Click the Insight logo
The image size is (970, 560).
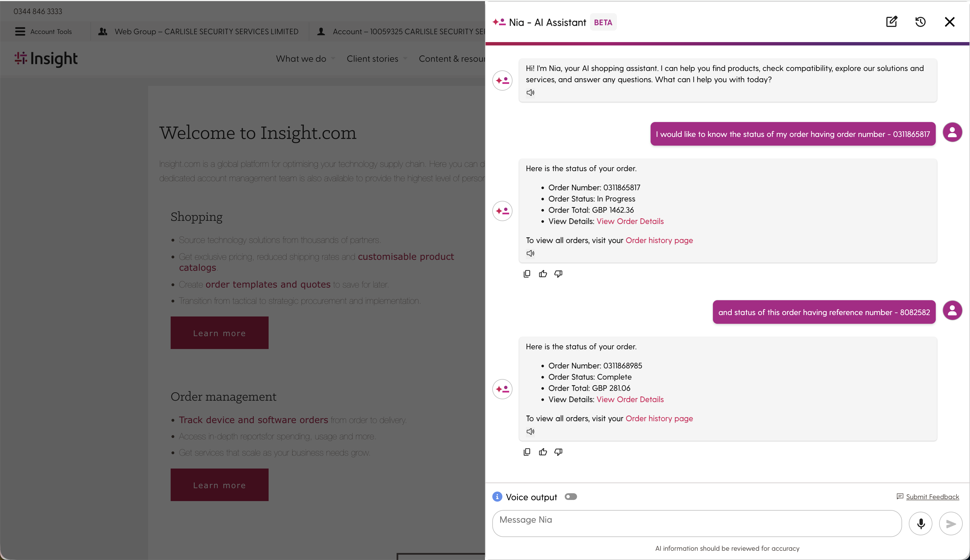46,59
